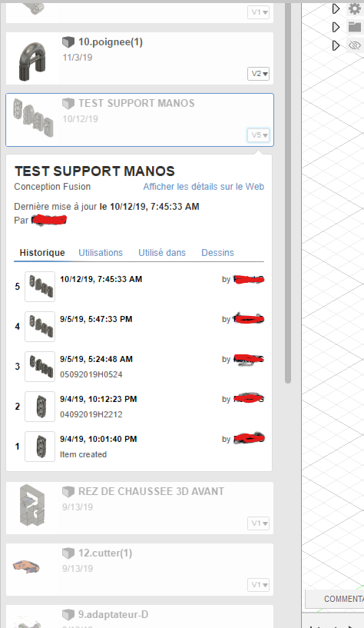Click the 12.cutter(1) cube icon
Viewport: 364px width, 628px height.
68,553
